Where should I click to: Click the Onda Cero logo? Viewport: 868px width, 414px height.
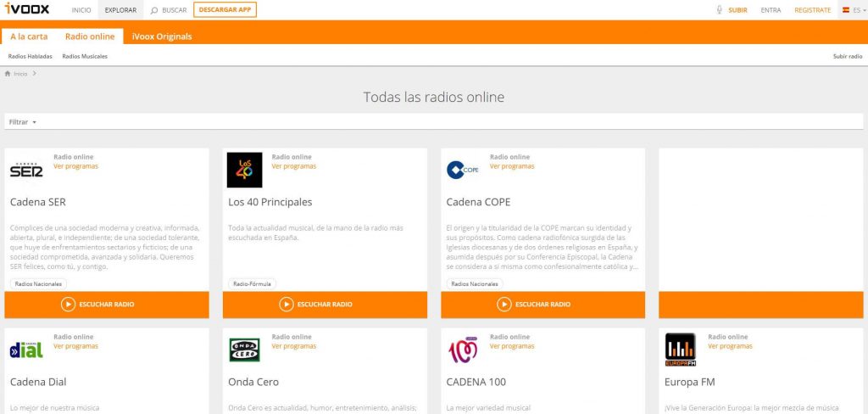point(245,350)
